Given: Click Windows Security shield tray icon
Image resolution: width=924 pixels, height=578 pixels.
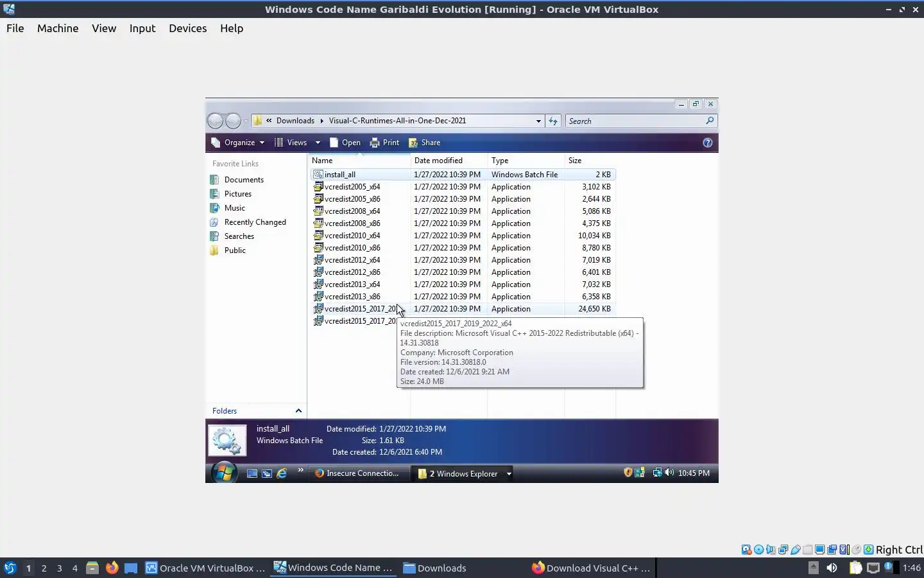Looking at the screenshot, I should coord(628,473).
